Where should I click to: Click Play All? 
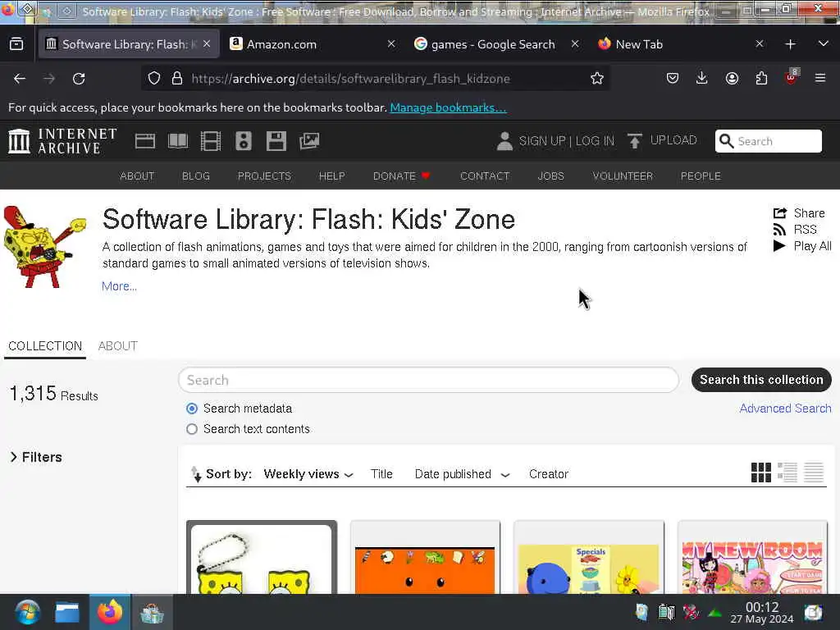[x=802, y=246]
